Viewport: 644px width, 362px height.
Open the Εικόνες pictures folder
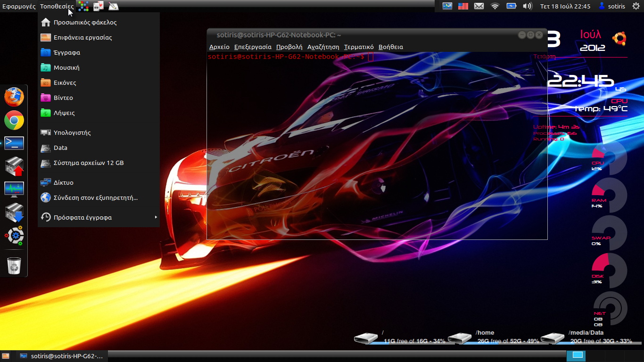tap(99, 82)
